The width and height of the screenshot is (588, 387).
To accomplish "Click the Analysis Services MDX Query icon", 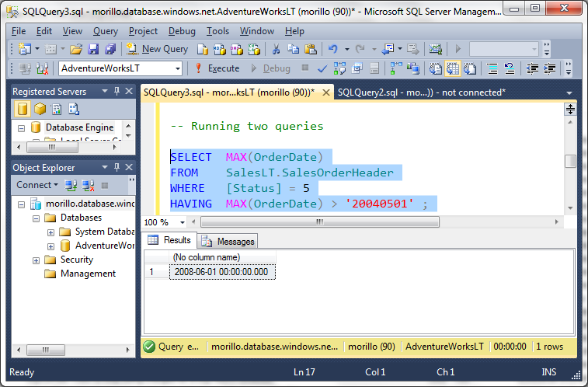I will [x=220, y=49].
